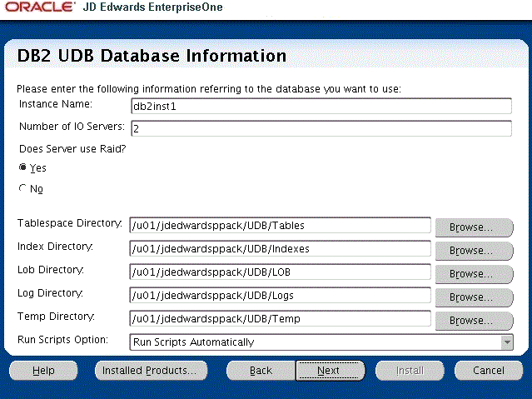Edit the Index Directory path field
The image size is (532, 399).
281,249
